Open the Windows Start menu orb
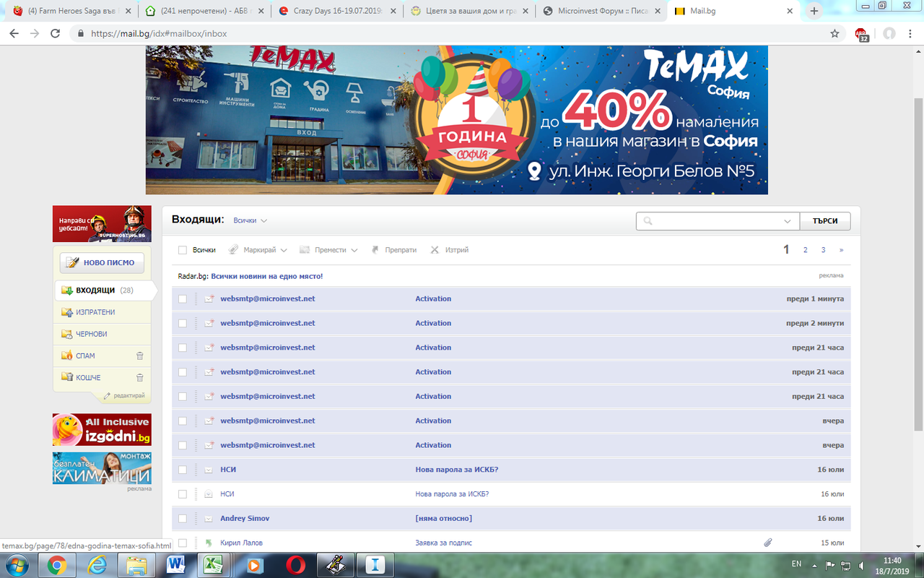 tap(16, 565)
